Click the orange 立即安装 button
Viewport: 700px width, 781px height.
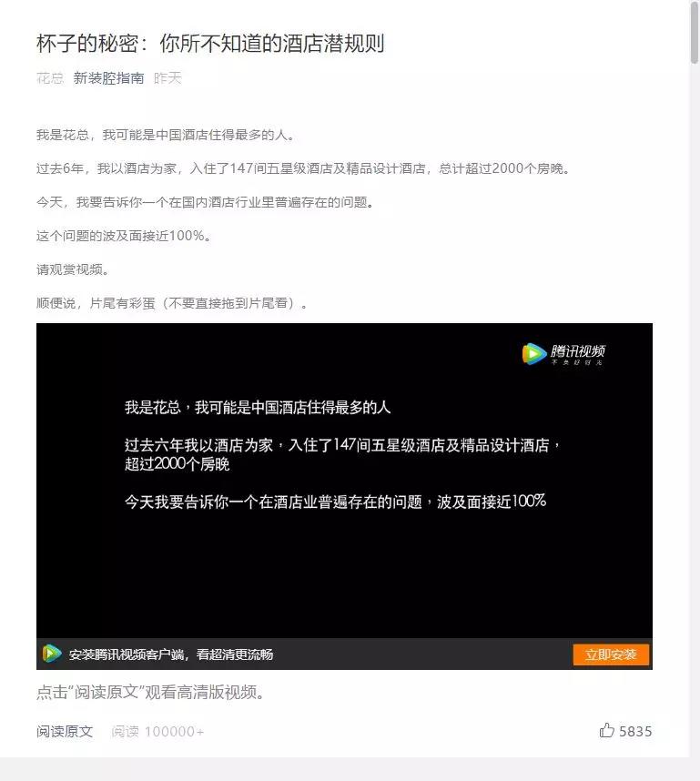pos(611,654)
